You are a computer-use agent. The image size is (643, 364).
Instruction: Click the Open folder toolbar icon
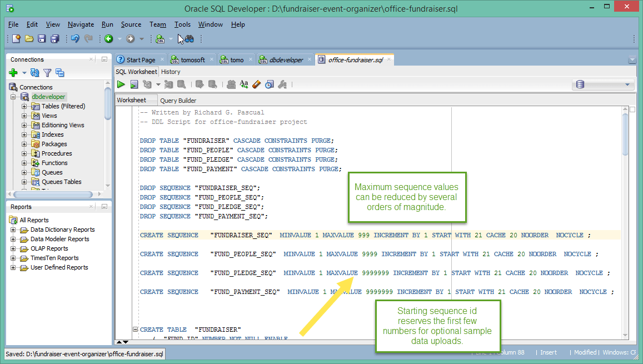(29, 38)
